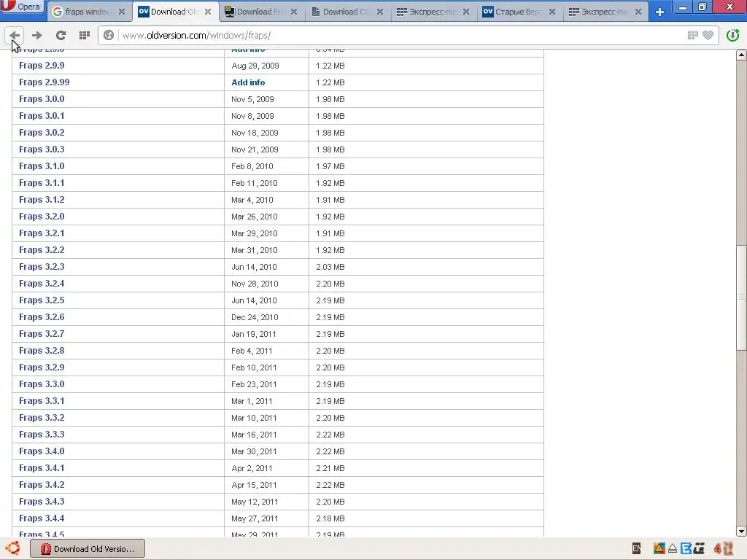The height and width of the screenshot is (560, 747).
Task: Open the Fraps 3.2.5 link
Action: 42,300
